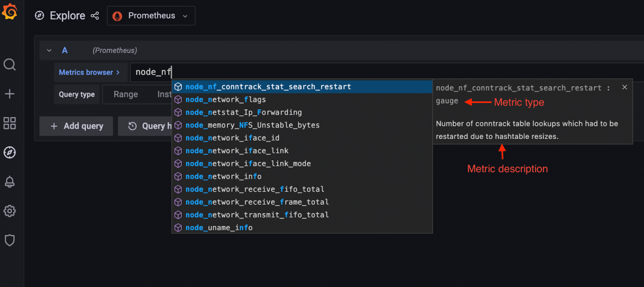Open Dashboards grid icon in sidebar
The image size is (644, 287).
pyautogui.click(x=10, y=123)
